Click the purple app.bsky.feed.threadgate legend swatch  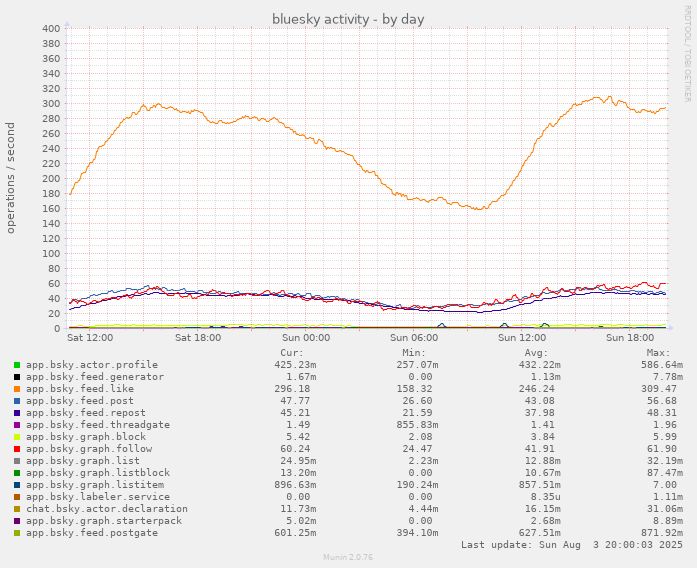pos(17,425)
